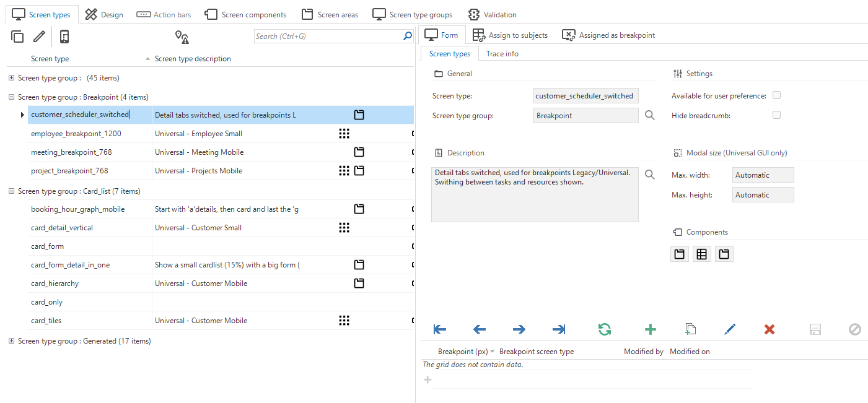Click the green plus add icon

pyautogui.click(x=651, y=329)
